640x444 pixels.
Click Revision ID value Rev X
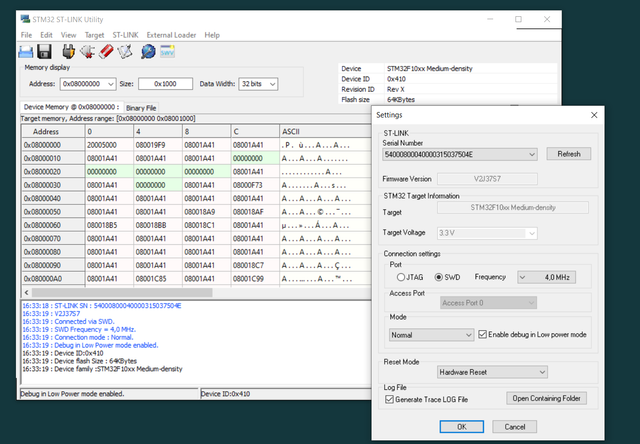coord(396,89)
